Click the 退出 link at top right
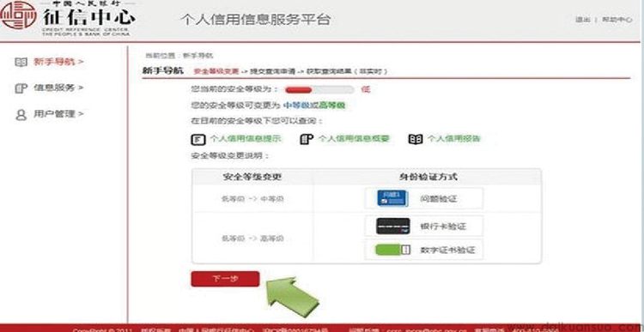This screenshot has height=332, width=644. [582, 20]
